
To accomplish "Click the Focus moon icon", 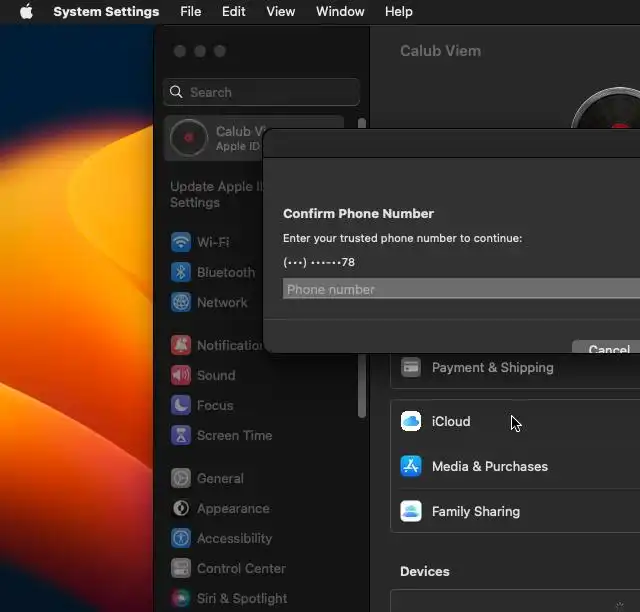I will click(181, 405).
